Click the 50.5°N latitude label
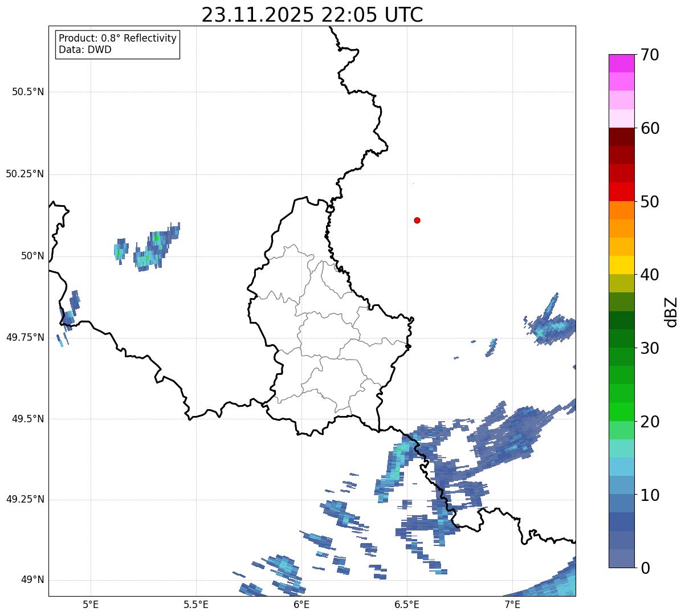685x616 pixels. point(27,92)
